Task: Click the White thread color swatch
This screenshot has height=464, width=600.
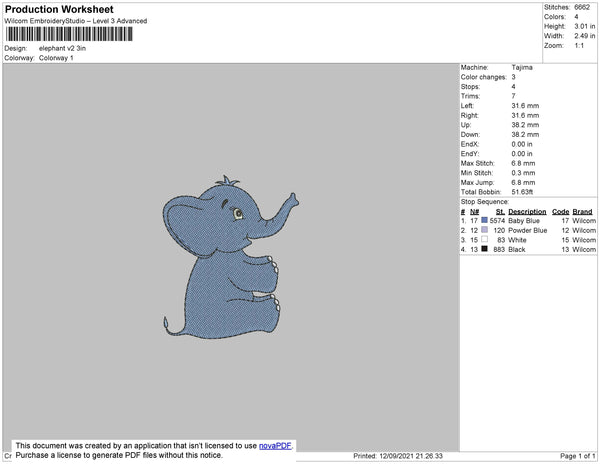Action: coord(485,240)
